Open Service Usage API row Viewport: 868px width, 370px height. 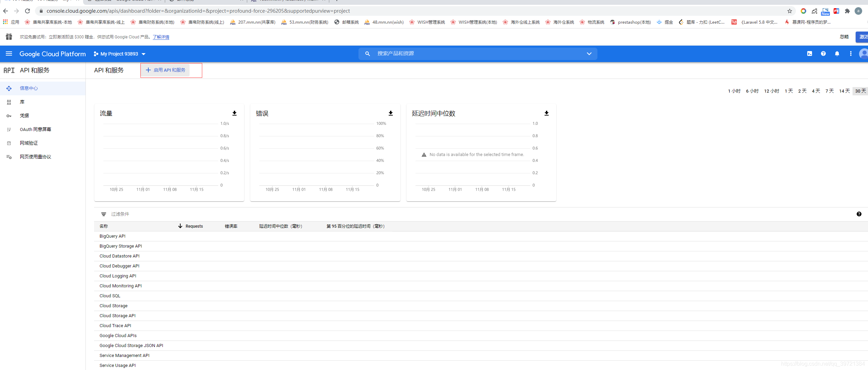point(481,366)
